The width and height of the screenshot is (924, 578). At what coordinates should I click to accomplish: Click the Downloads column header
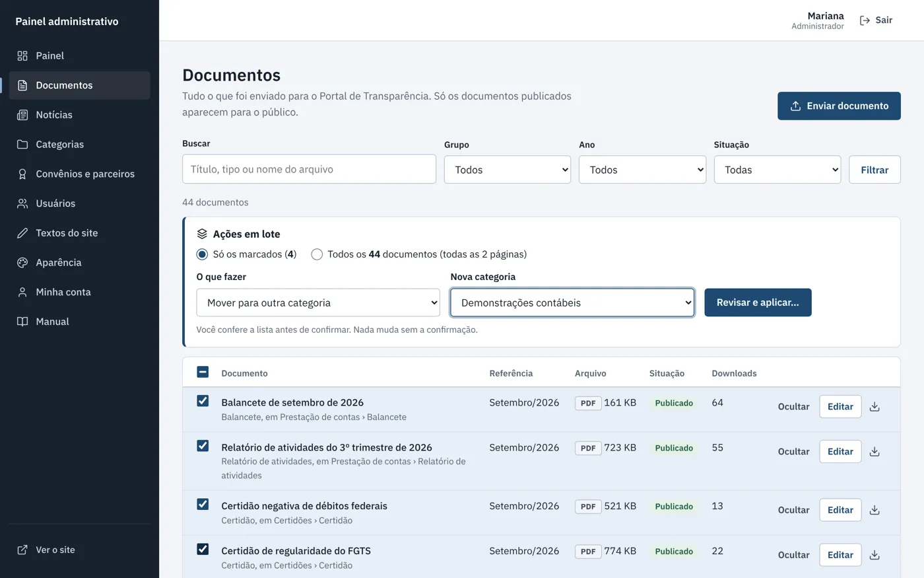point(734,373)
